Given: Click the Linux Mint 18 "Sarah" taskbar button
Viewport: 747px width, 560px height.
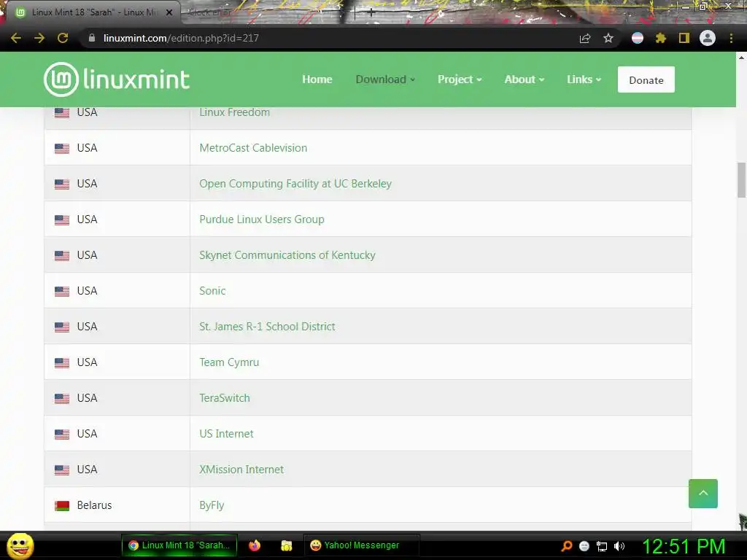Looking at the screenshot, I should click(179, 545).
